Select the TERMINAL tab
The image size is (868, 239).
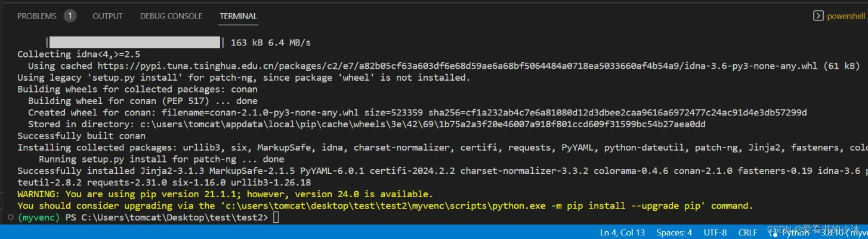tap(238, 16)
